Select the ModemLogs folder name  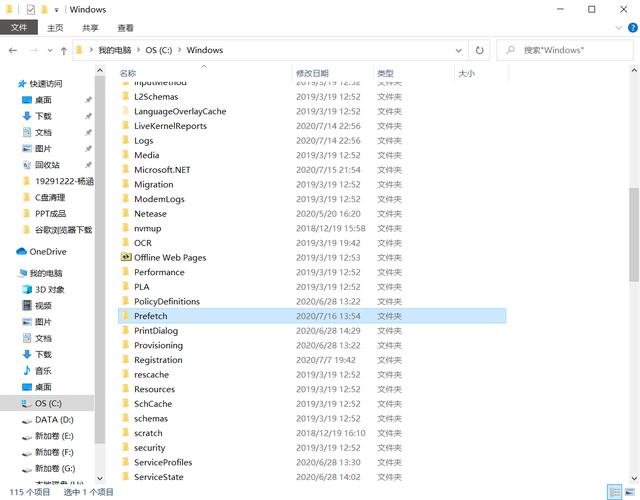159,199
